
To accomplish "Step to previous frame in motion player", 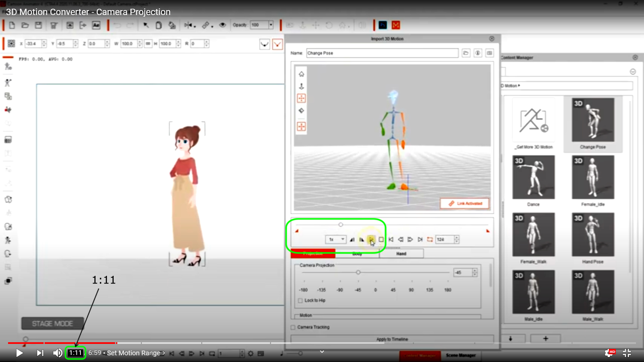I will 400,239.
